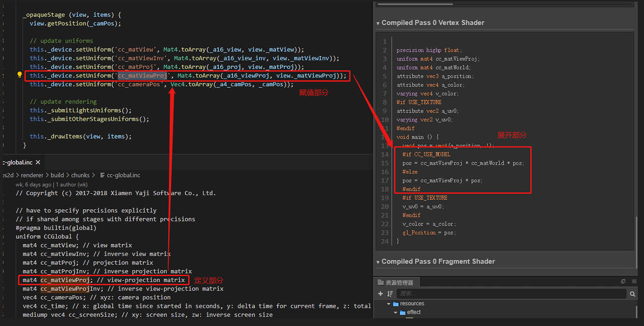Viewport: 644px width, 326px height.
Task: Click the add asset plus icon
Action: pyautogui.click(x=380, y=294)
